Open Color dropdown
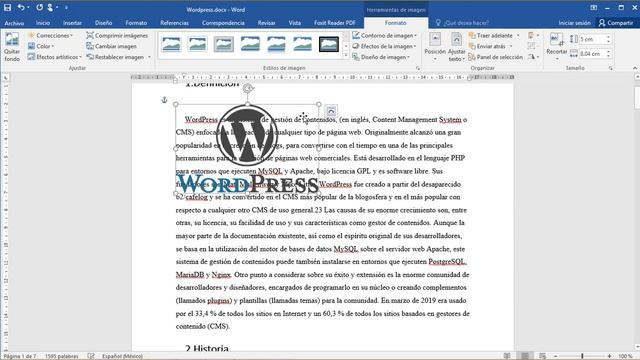The image size is (640, 360). coord(41,46)
